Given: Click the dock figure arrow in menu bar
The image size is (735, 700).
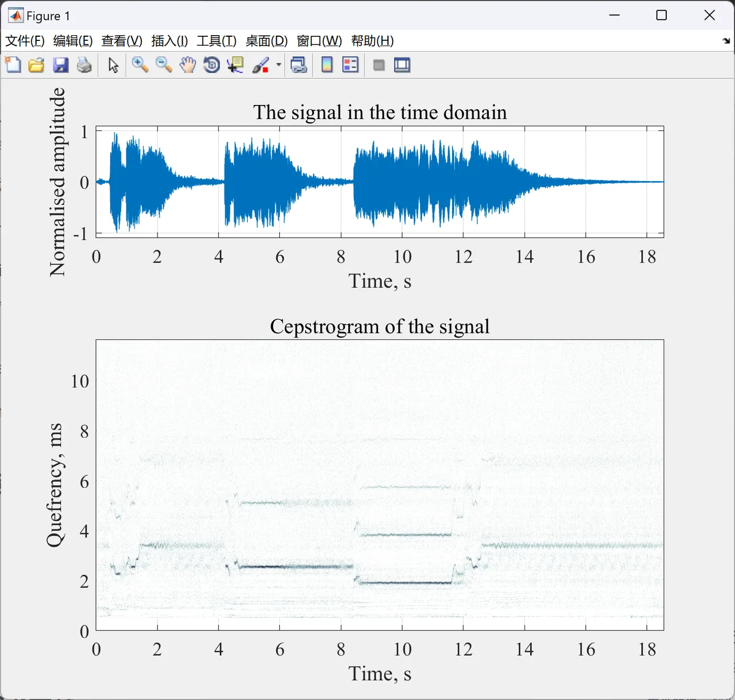Looking at the screenshot, I should tap(726, 41).
